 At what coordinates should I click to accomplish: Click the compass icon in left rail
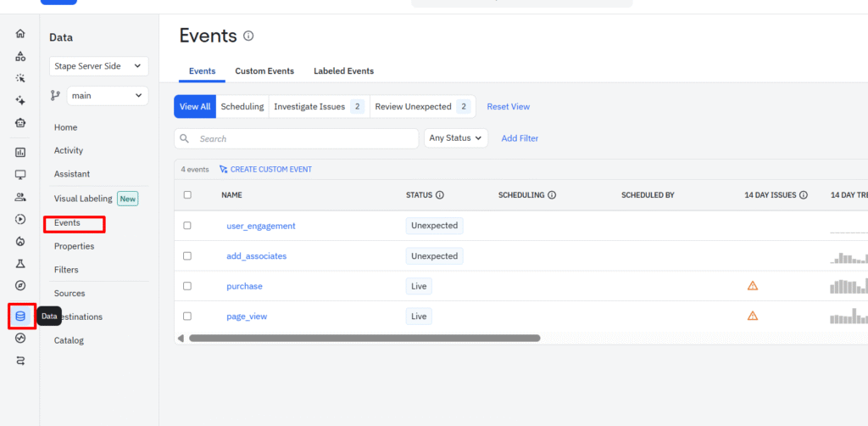click(x=20, y=286)
